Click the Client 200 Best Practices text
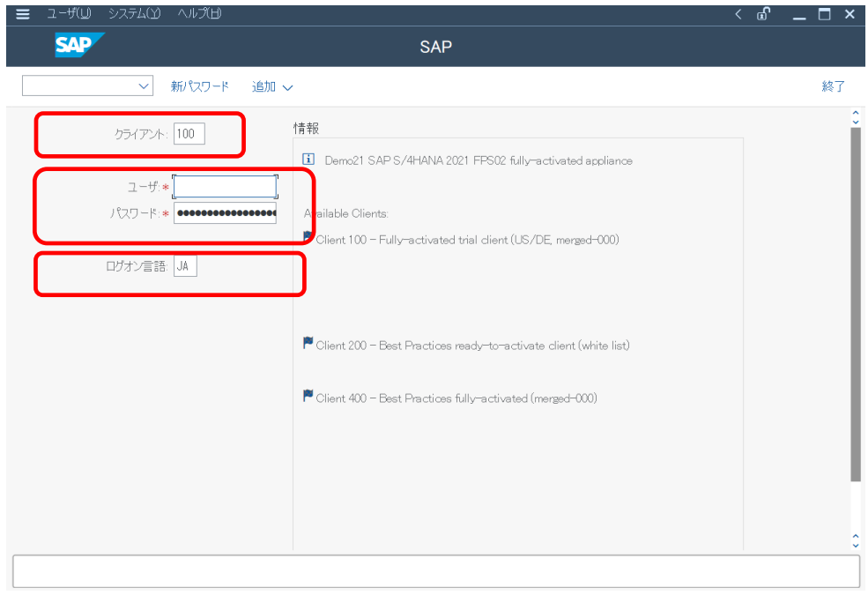 [x=472, y=346]
